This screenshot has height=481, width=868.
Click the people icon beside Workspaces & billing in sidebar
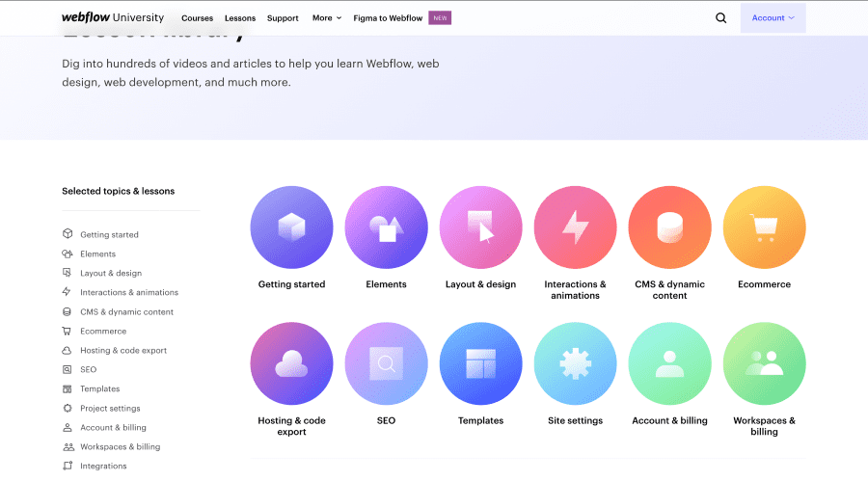coord(68,446)
